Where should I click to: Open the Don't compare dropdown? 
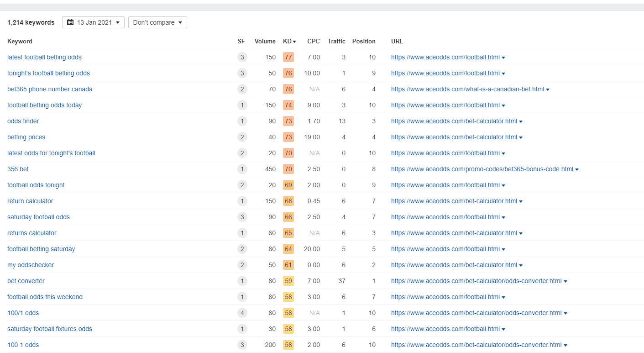(x=157, y=22)
